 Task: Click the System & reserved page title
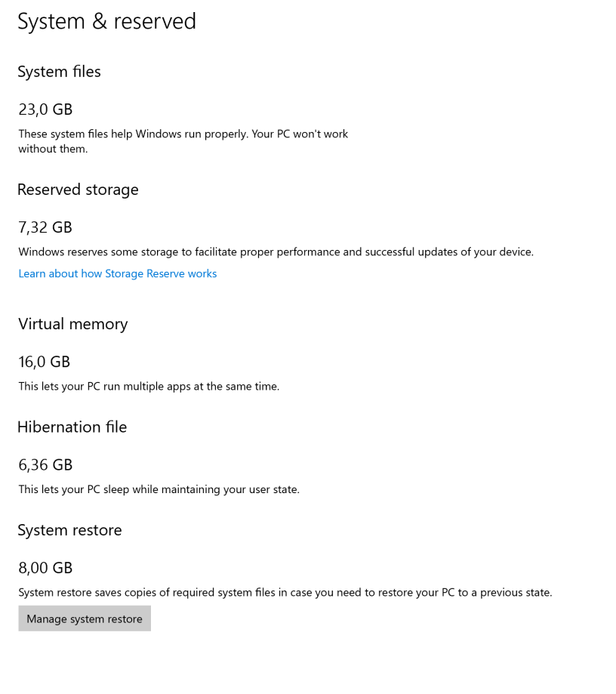[106, 21]
